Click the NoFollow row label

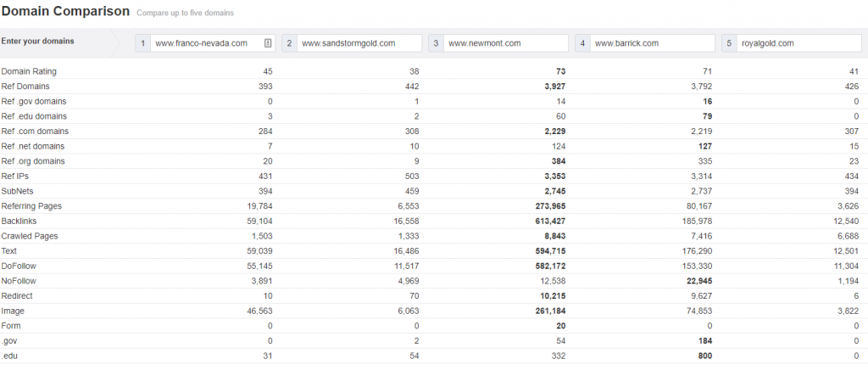(19, 281)
